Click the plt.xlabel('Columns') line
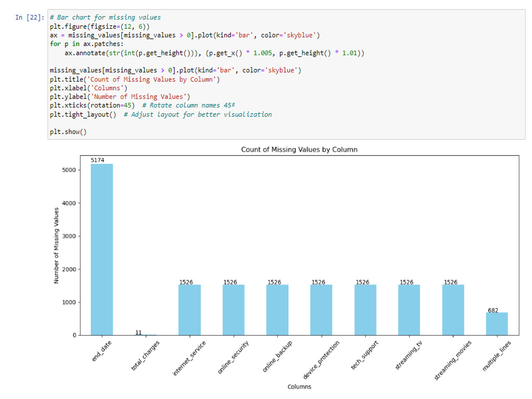Image resolution: width=532 pixels, height=399 pixels. 88,88
